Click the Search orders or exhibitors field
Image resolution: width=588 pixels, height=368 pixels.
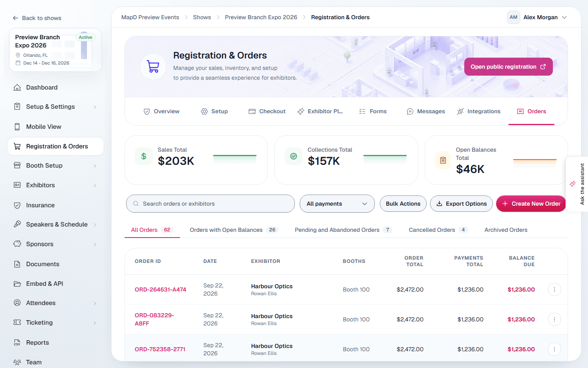(x=210, y=204)
